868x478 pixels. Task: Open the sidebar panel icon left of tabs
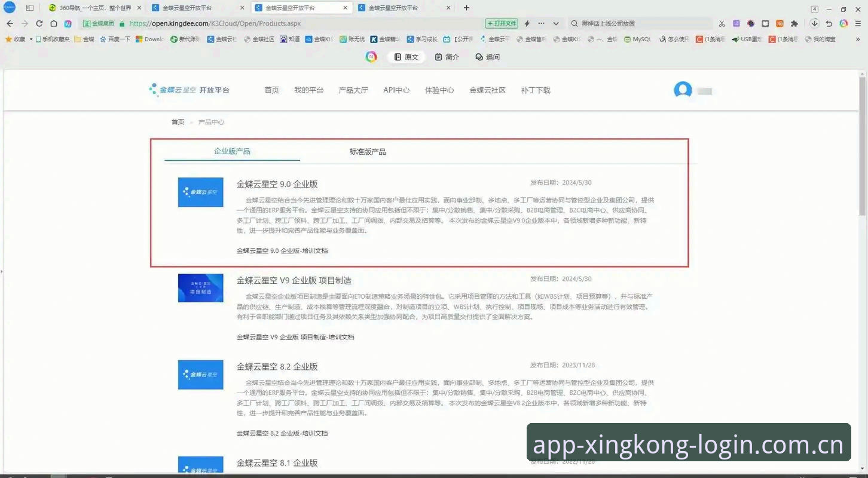(x=29, y=8)
